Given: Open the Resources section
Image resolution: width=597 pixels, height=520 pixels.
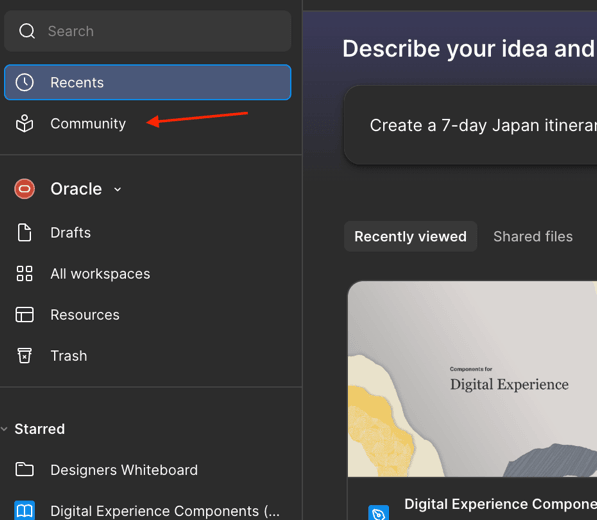Looking at the screenshot, I should pos(148,315).
